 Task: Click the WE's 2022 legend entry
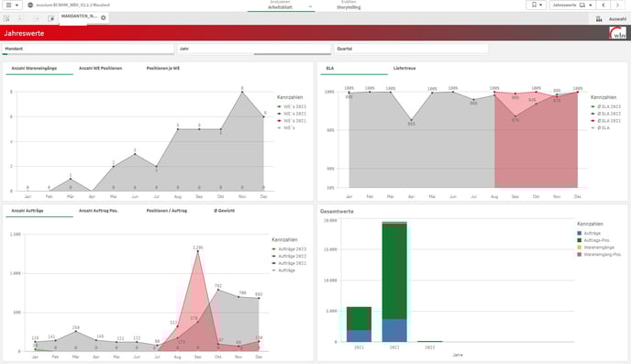[292, 114]
